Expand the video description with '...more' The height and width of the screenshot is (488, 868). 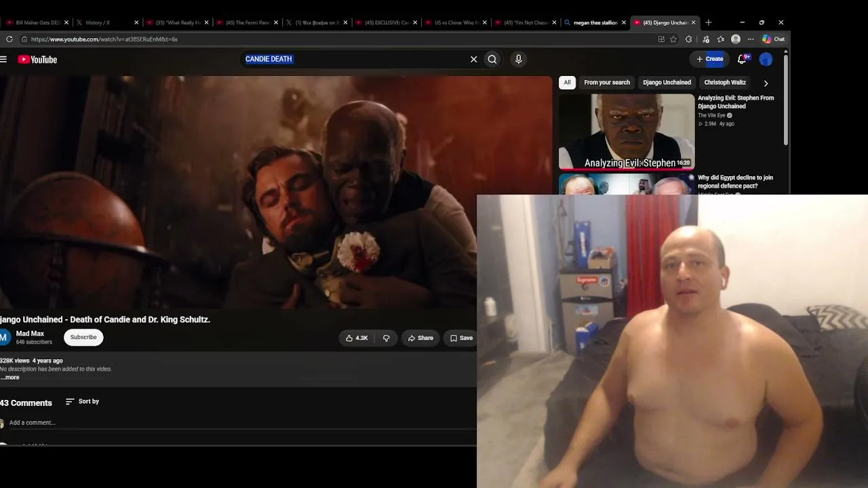[x=10, y=378]
